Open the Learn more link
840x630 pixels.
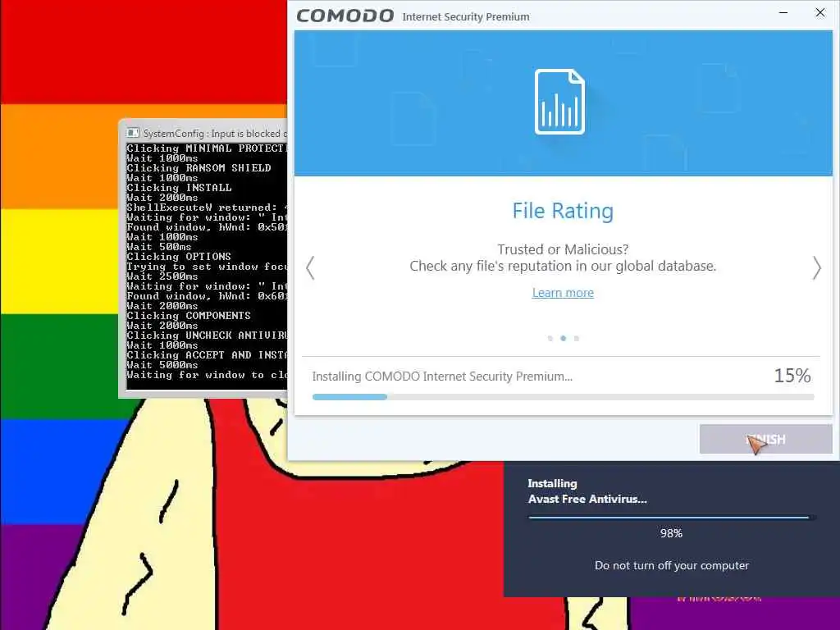(563, 293)
